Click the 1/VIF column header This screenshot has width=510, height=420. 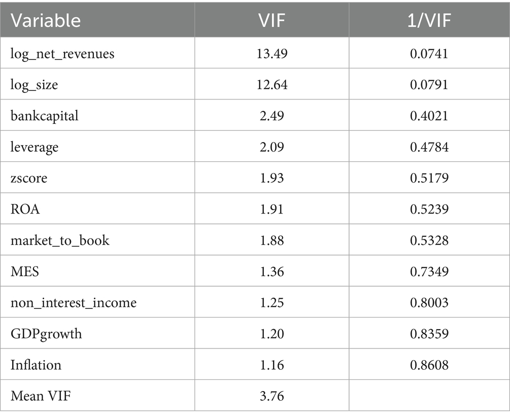[429, 20]
